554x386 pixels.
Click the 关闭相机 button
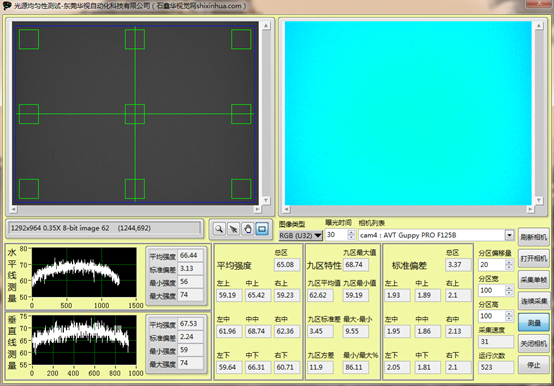(534, 343)
